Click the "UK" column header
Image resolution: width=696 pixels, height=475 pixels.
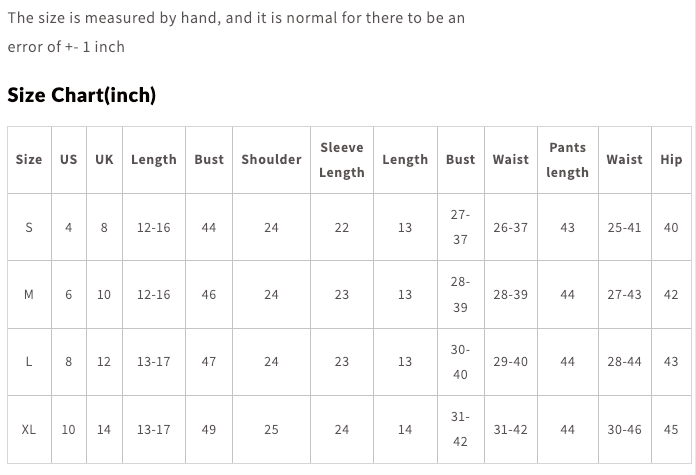(104, 159)
